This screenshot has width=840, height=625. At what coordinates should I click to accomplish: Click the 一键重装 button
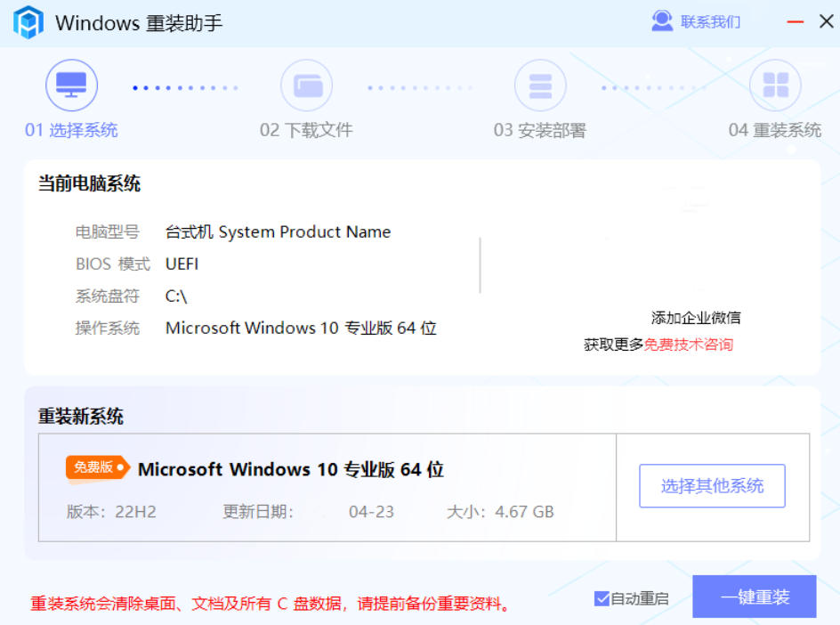pos(755,597)
